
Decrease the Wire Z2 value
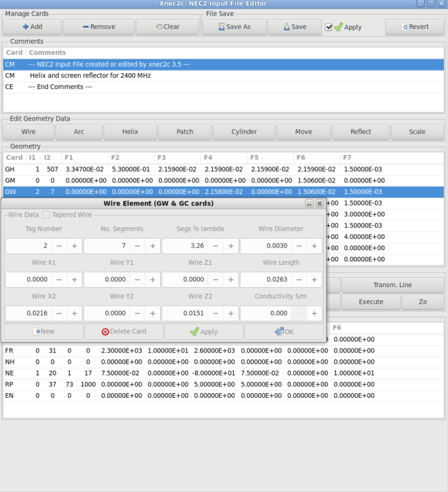click(x=215, y=314)
